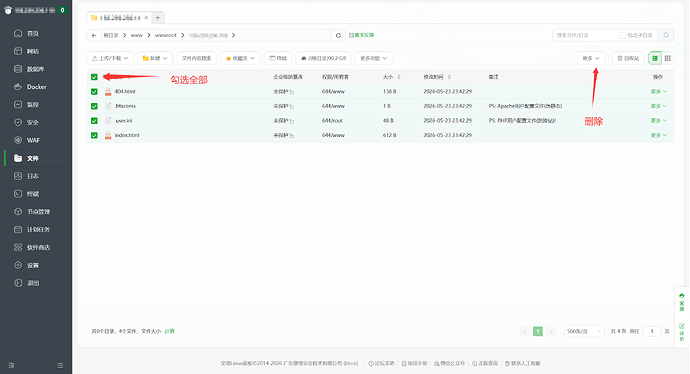Add a new file manager tab
The width and height of the screenshot is (690, 374).
pyautogui.click(x=158, y=18)
